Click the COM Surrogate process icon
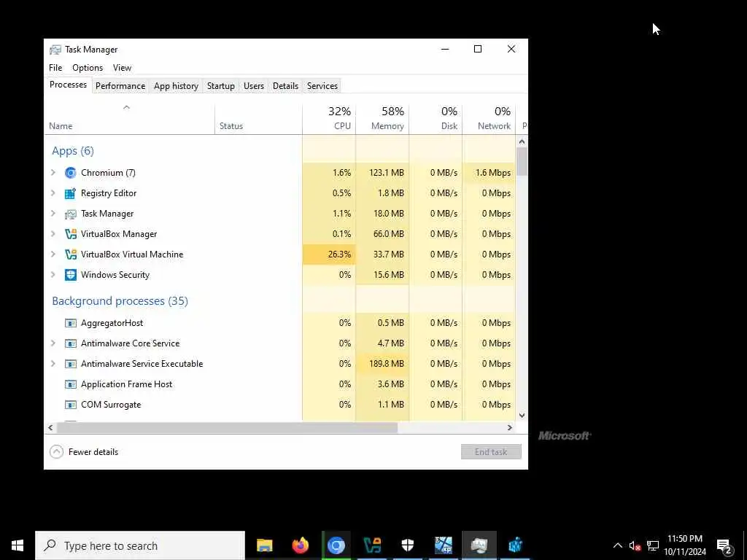The image size is (747, 560). (71, 405)
